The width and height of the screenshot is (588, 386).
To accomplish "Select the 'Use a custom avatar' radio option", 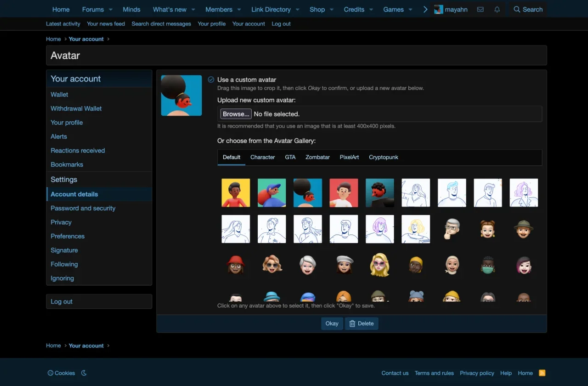I will pos(211,79).
